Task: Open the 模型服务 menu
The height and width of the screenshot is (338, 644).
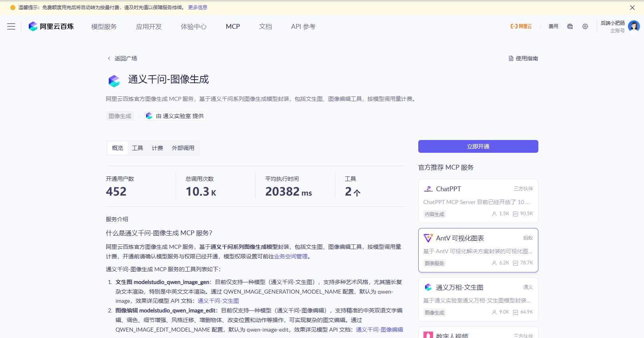Action: coord(104,26)
